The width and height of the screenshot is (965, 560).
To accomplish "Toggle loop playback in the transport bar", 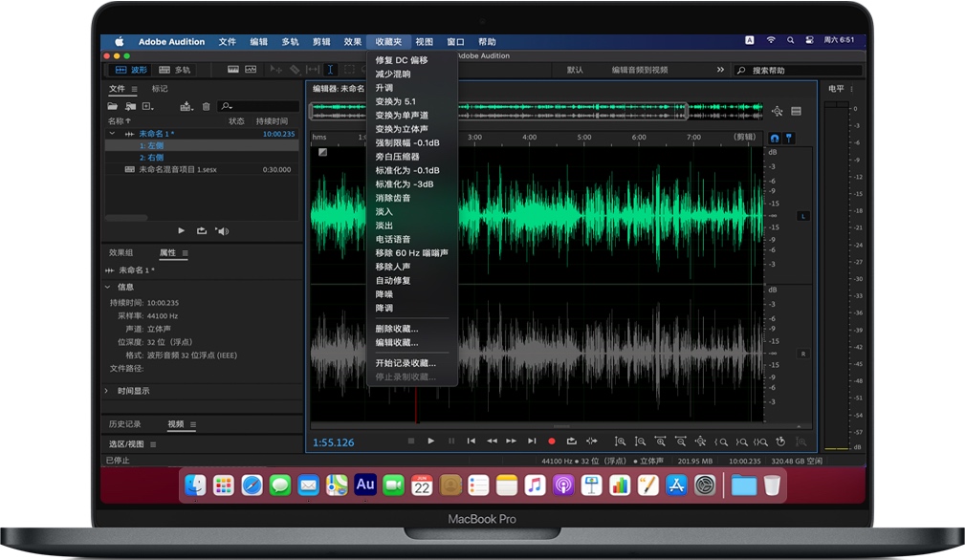I will [572, 441].
